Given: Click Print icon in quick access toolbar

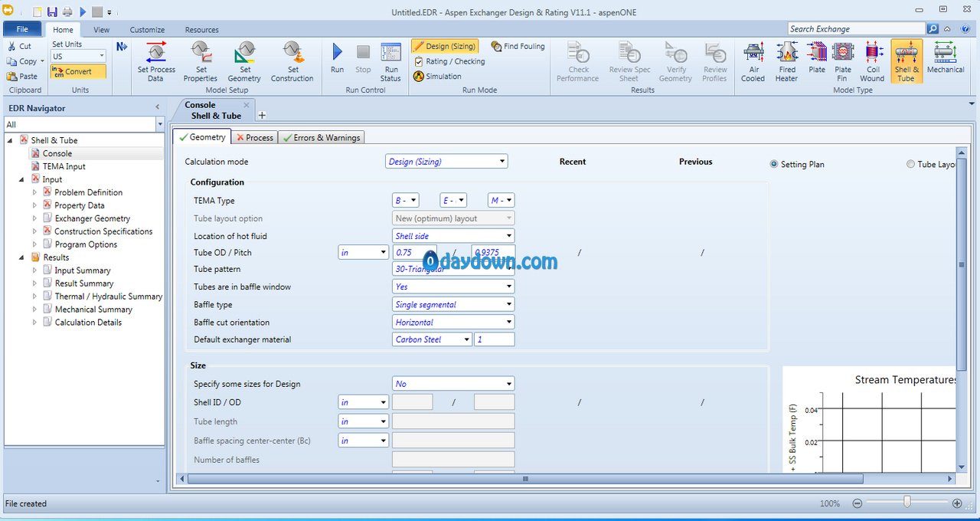Looking at the screenshot, I should [67, 12].
